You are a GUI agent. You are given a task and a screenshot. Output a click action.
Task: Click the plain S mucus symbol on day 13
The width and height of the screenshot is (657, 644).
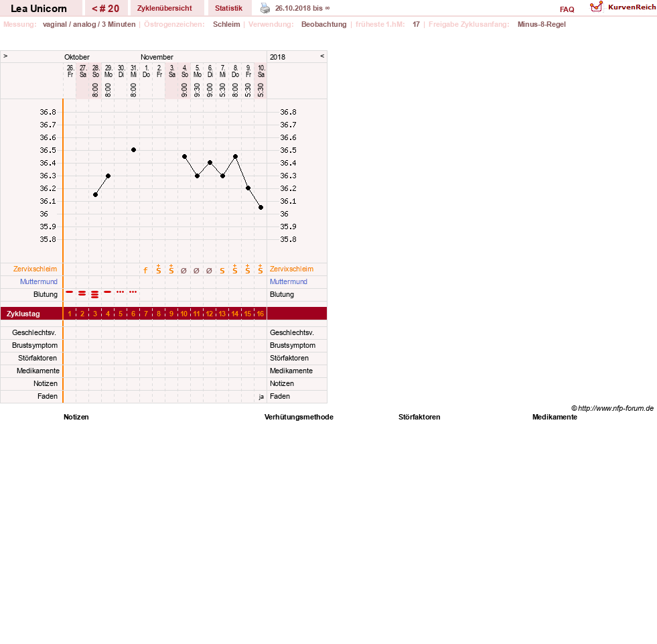tap(222, 271)
